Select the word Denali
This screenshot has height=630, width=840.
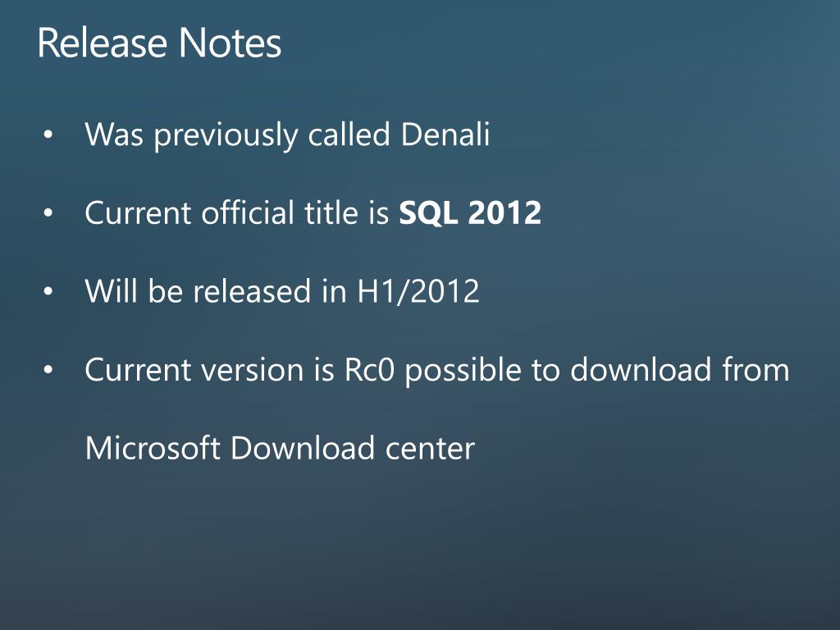point(445,134)
